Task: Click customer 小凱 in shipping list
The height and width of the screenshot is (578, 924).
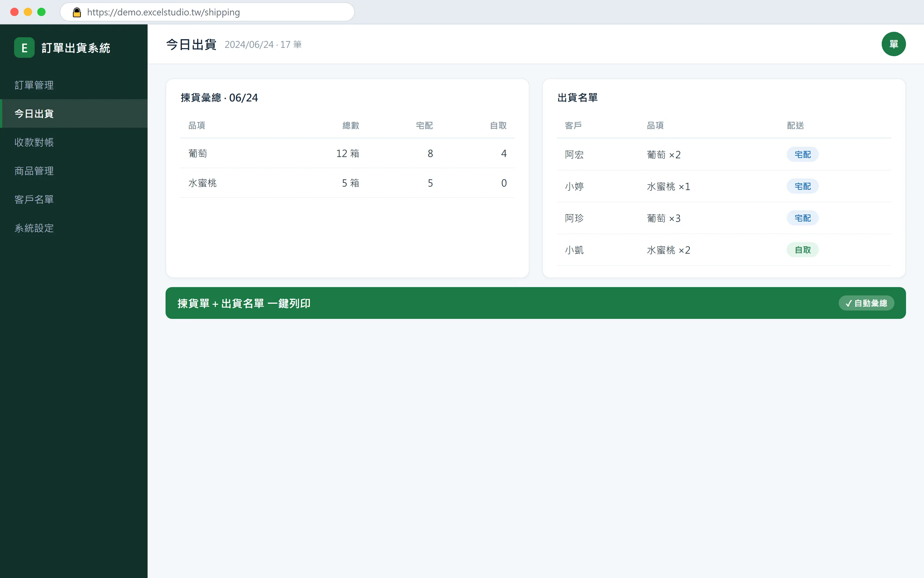Action: (x=574, y=250)
